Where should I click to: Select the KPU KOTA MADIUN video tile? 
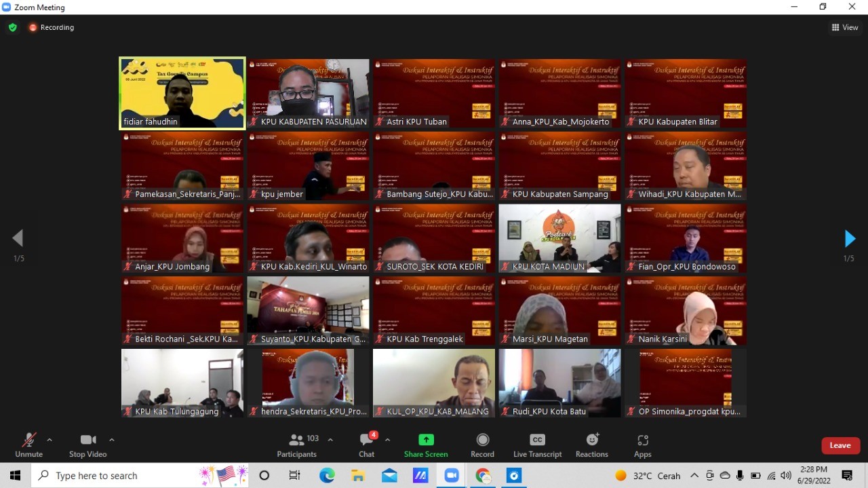(559, 238)
